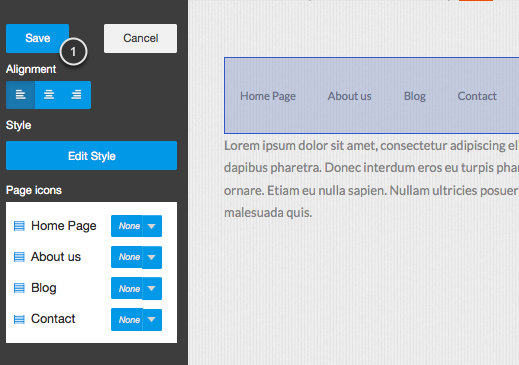The width and height of the screenshot is (519, 365).
Task: Click the Alignment section label
Action: coord(31,69)
